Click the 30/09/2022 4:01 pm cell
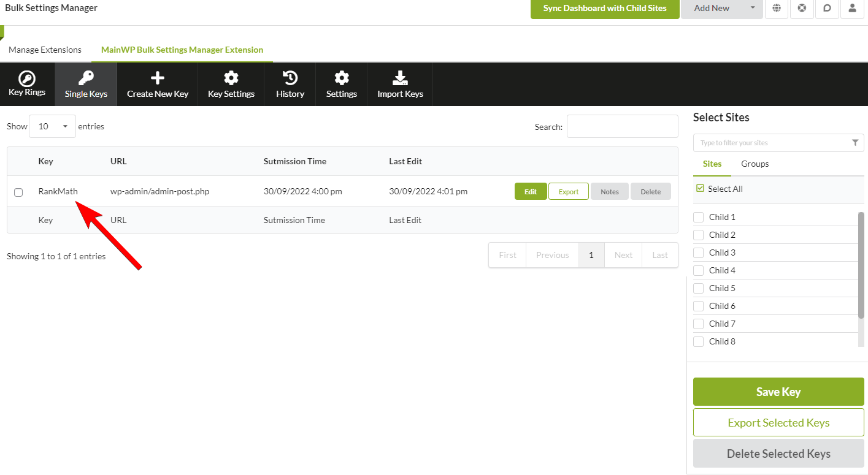 tap(428, 191)
